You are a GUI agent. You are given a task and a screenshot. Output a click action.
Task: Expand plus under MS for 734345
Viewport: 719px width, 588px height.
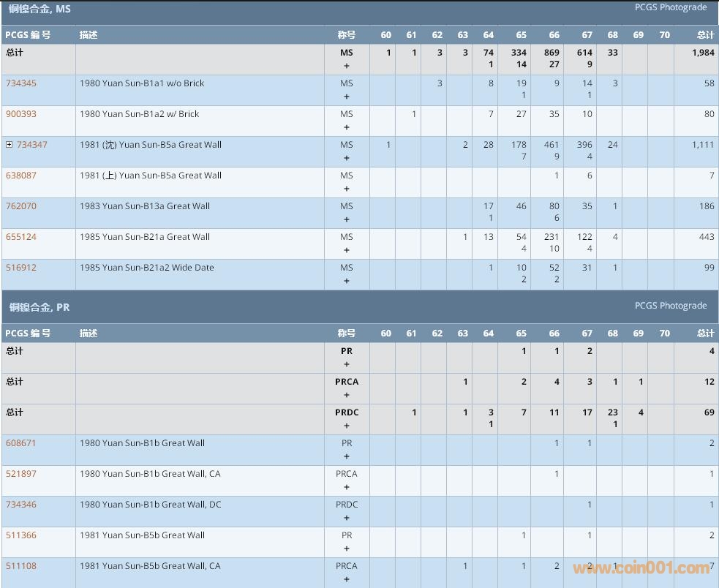347,97
